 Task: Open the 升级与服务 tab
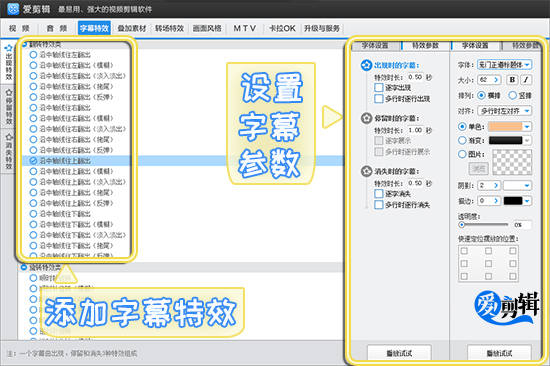click(x=322, y=28)
